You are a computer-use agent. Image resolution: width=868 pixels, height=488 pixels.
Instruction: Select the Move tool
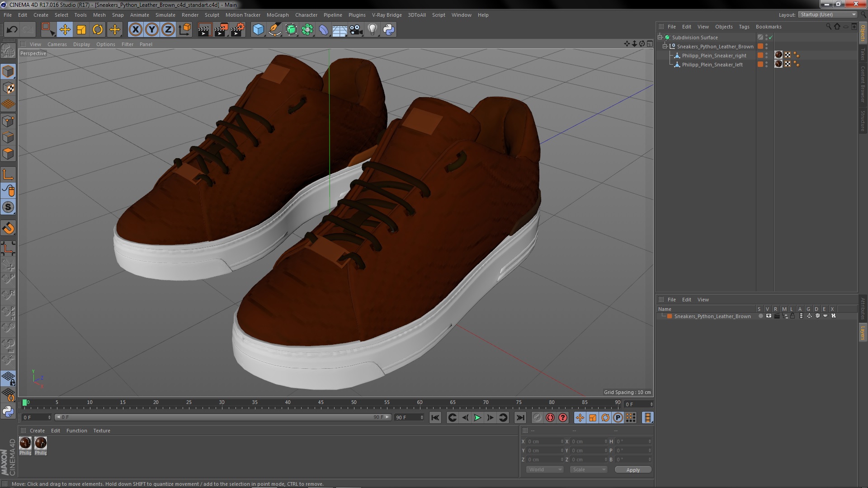65,30
